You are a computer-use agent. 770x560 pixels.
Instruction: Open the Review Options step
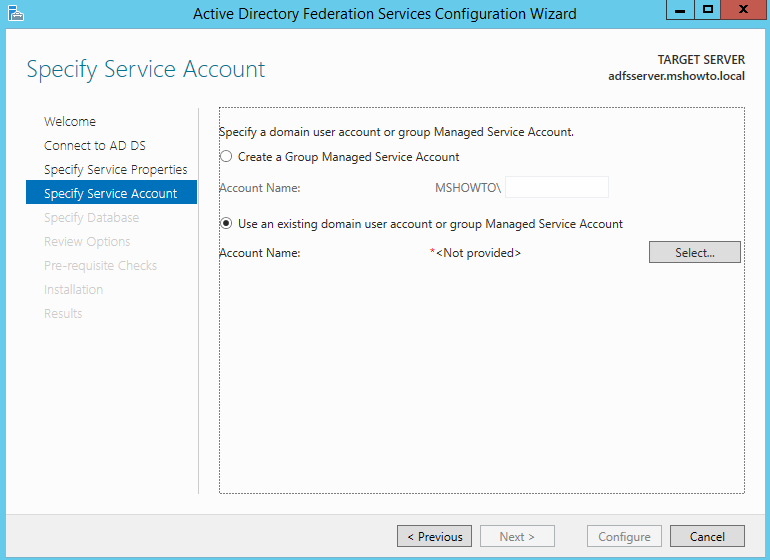[87, 242]
